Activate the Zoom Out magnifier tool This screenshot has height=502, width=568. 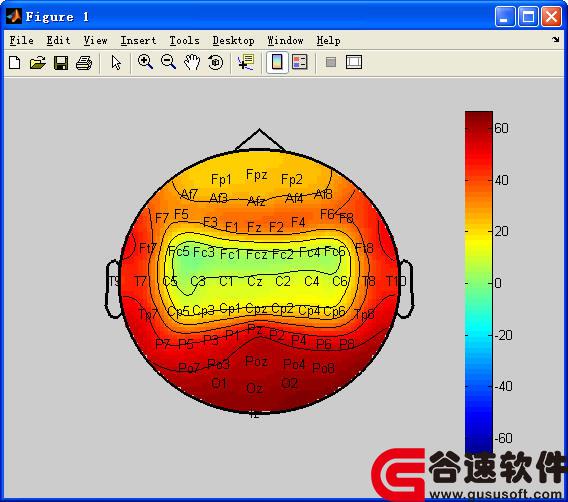click(x=168, y=62)
